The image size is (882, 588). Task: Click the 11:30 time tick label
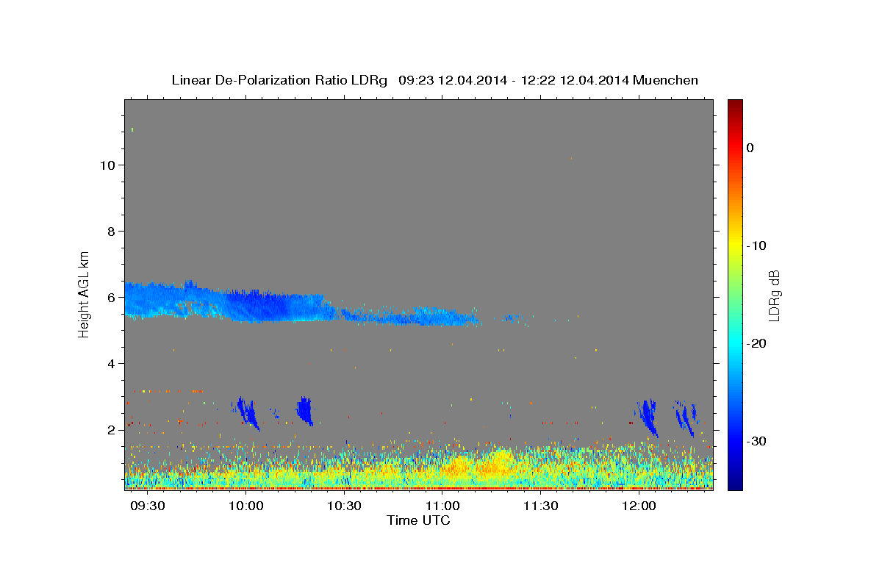tap(541, 506)
